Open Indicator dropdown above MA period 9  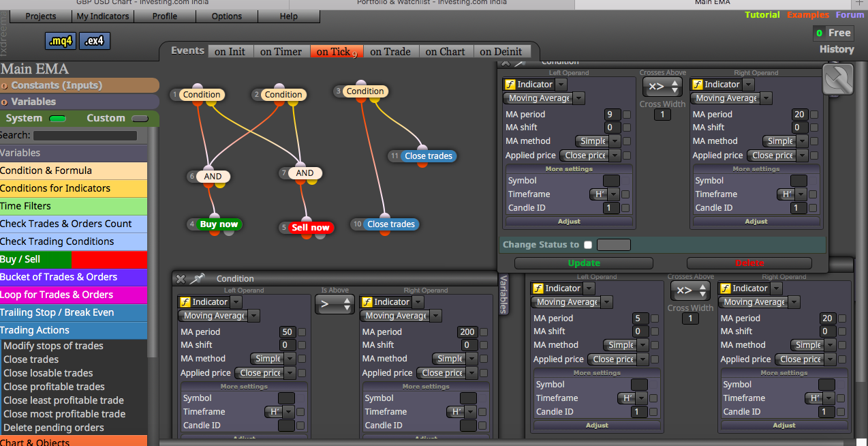point(561,85)
